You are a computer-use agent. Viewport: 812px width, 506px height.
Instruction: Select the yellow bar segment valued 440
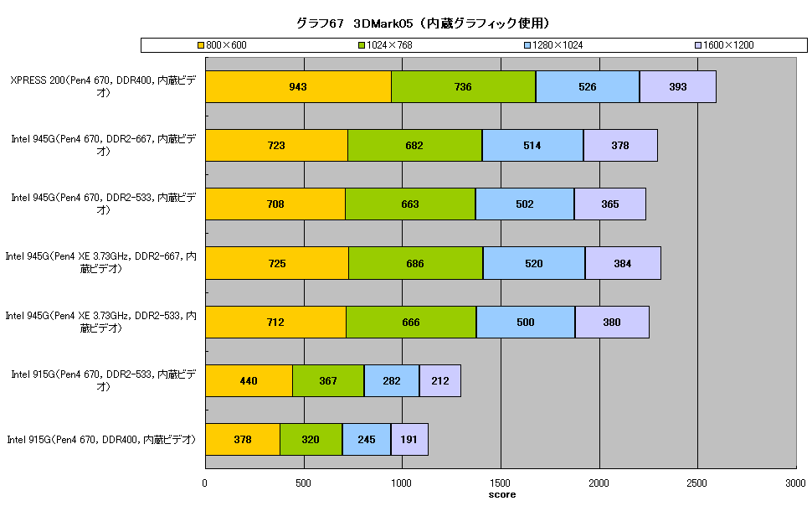(249, 380)
